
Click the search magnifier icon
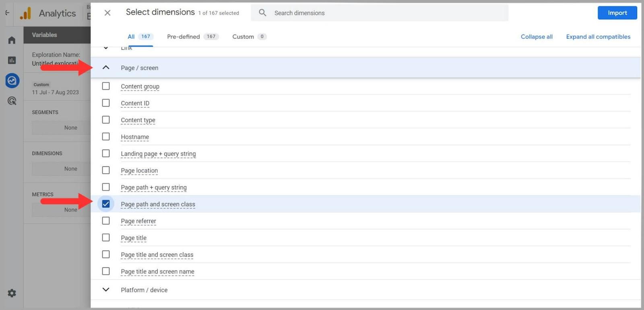coord(262,13)
